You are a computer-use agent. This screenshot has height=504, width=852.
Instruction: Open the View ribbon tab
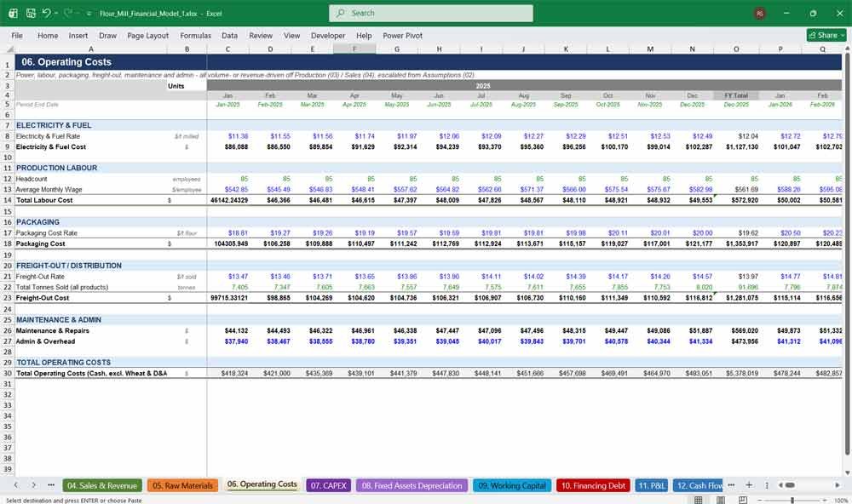[291, 35]
